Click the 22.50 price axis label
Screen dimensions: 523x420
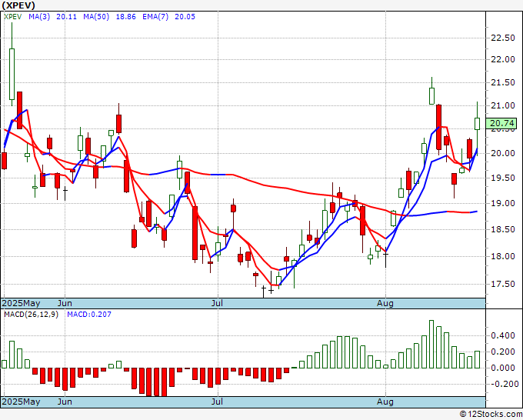(503, 38)
